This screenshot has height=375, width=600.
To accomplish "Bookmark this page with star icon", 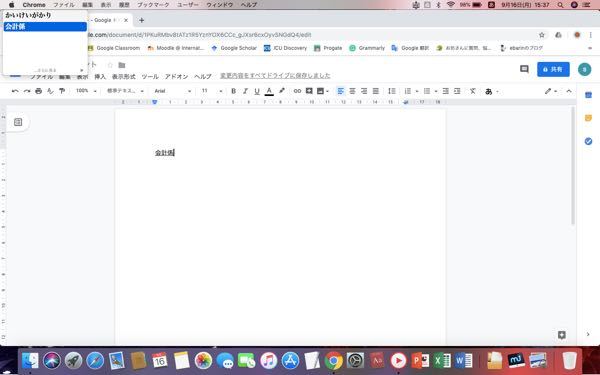I will 542,35.
